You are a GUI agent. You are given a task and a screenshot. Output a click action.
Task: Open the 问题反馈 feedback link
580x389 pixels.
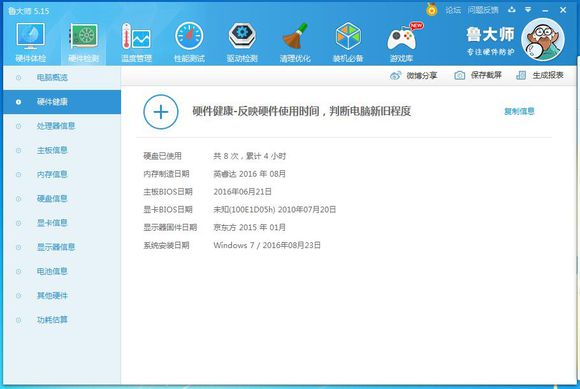pos(482,10)
